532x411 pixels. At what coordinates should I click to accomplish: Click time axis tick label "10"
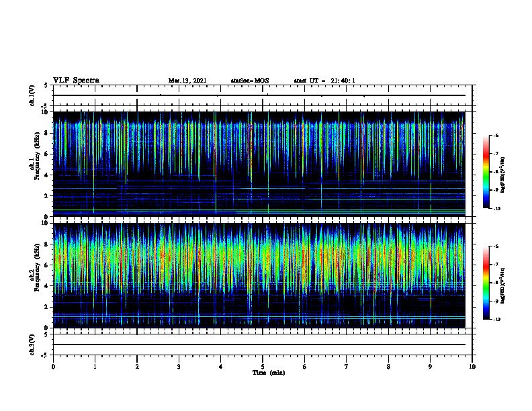472,367
